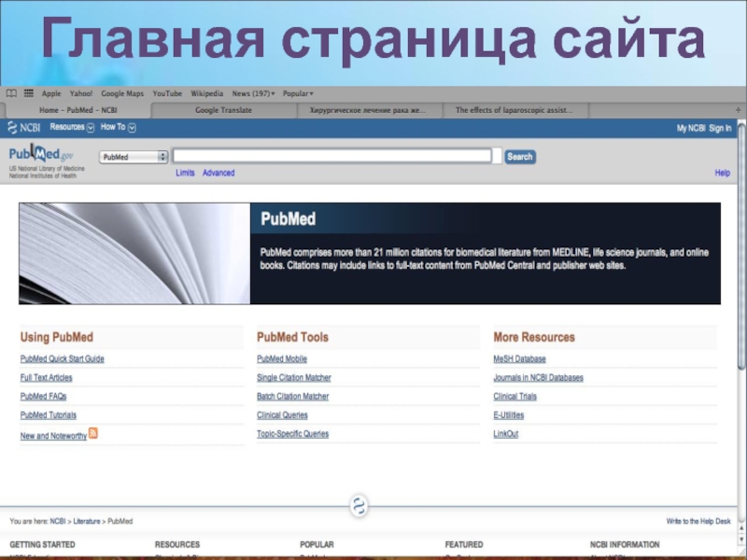Click the PubMed.gov logo

(x=41, y=153)
